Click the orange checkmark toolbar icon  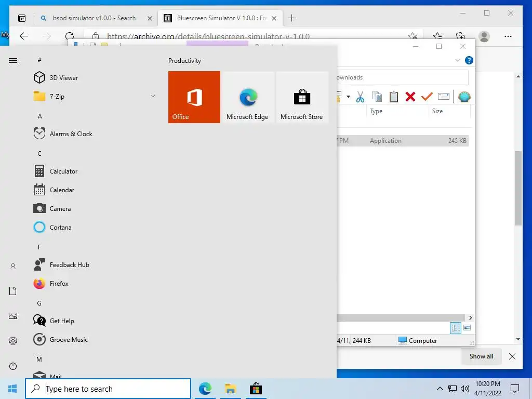tap(427, 97)
